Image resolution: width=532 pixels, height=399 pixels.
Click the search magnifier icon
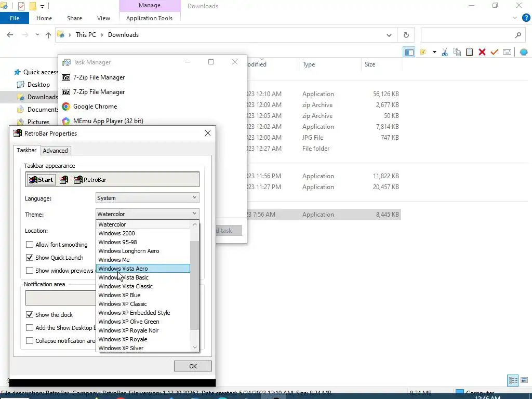pos(518,35)
